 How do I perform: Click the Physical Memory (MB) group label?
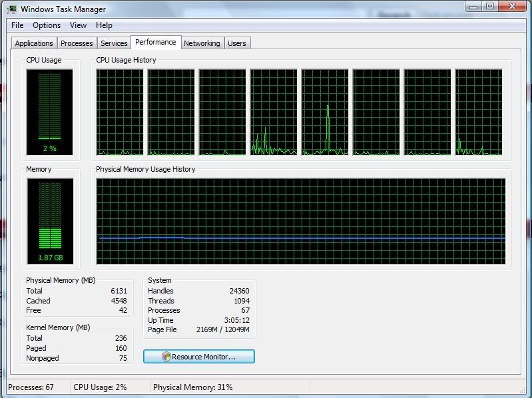click(x=61, y=280)
